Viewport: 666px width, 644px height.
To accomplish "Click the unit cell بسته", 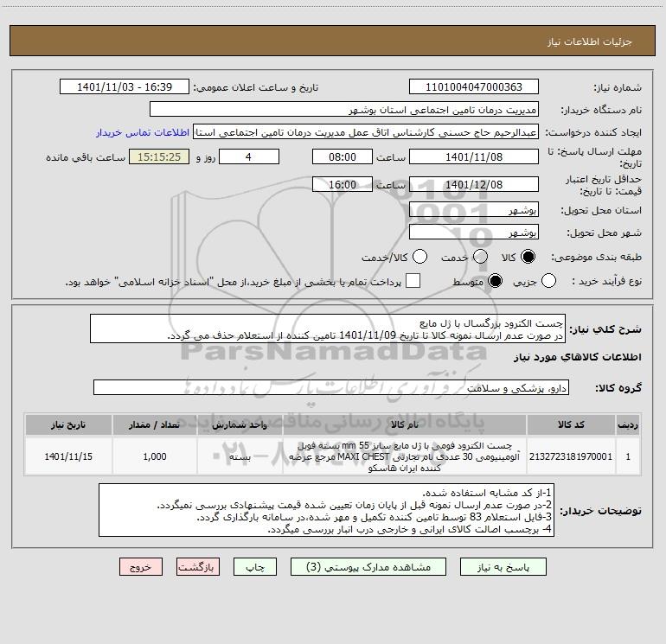I will point(240,456).
